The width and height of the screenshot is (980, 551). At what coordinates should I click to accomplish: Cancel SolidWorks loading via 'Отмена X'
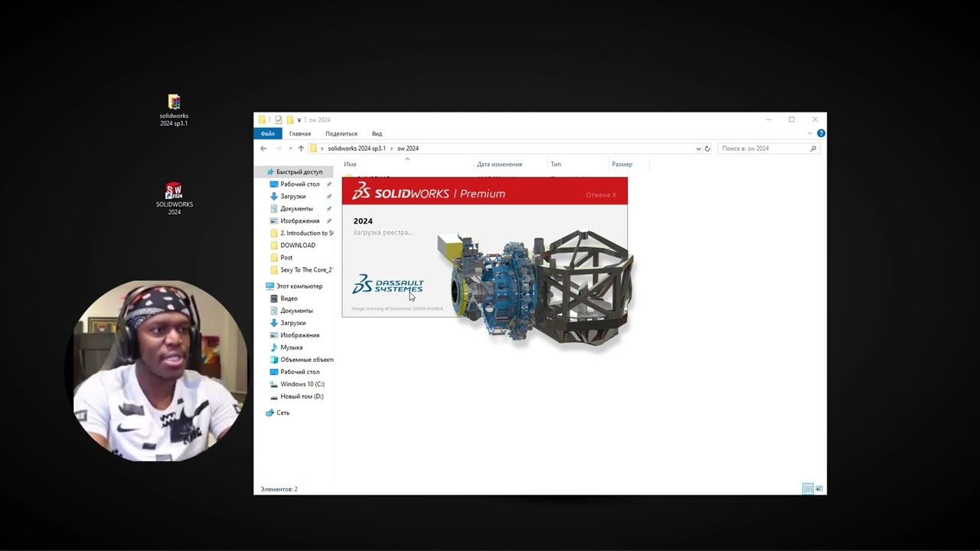(601, 195)
